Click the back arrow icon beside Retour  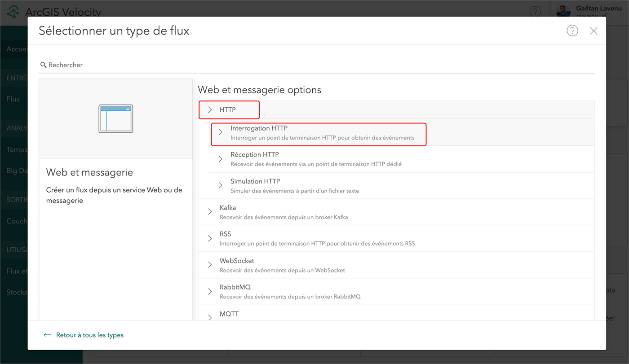[x=47, y=335]
